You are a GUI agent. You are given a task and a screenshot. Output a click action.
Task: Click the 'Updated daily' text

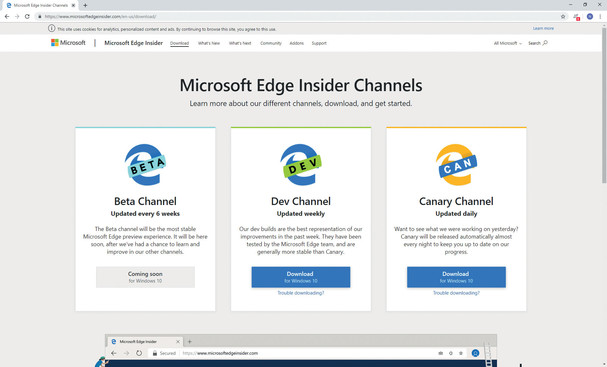(x=456, y=214)
